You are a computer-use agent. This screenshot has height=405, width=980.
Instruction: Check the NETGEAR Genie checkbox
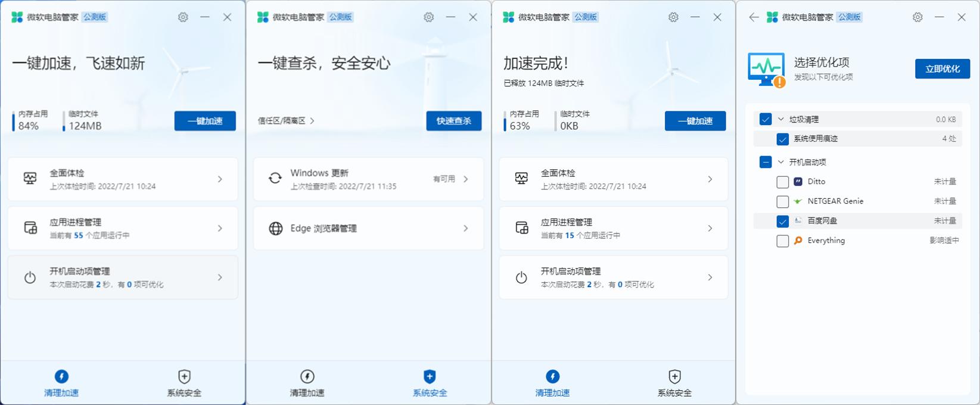783,201
